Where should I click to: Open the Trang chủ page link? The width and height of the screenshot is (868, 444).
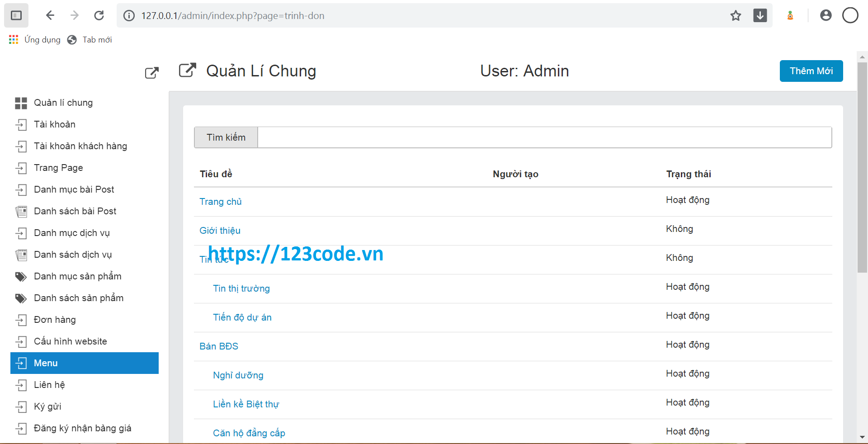(x=221, y=202)
